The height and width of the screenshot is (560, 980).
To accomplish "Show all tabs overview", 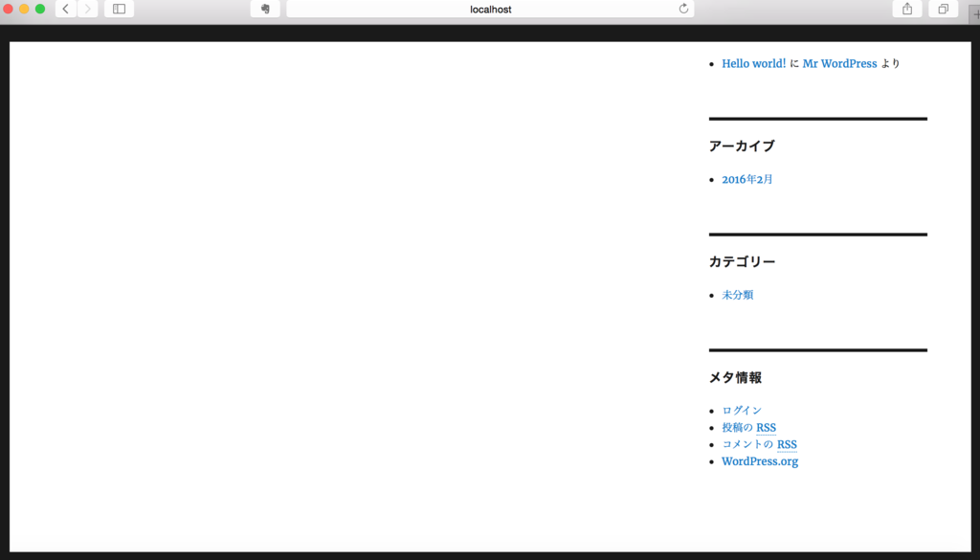I will (943, 9).
